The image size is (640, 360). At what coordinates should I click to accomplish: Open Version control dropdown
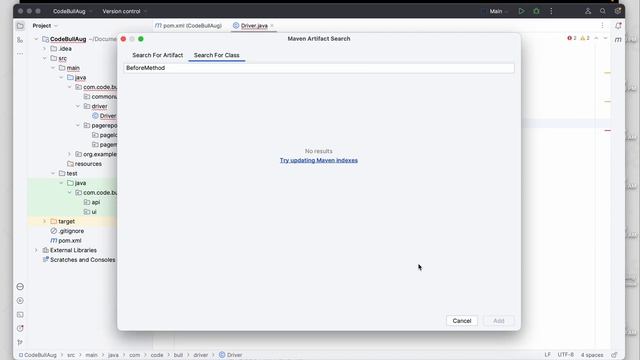(124, 11)
